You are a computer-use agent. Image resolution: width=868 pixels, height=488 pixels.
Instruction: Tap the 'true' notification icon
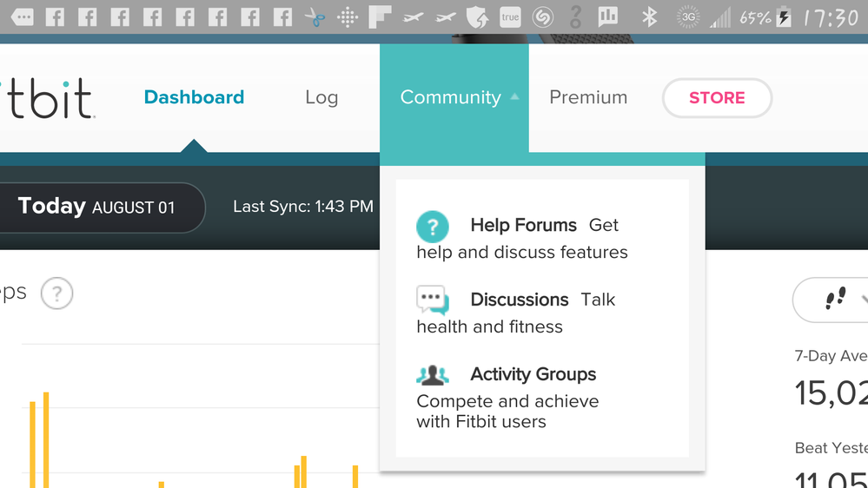(x=510, y=17)
